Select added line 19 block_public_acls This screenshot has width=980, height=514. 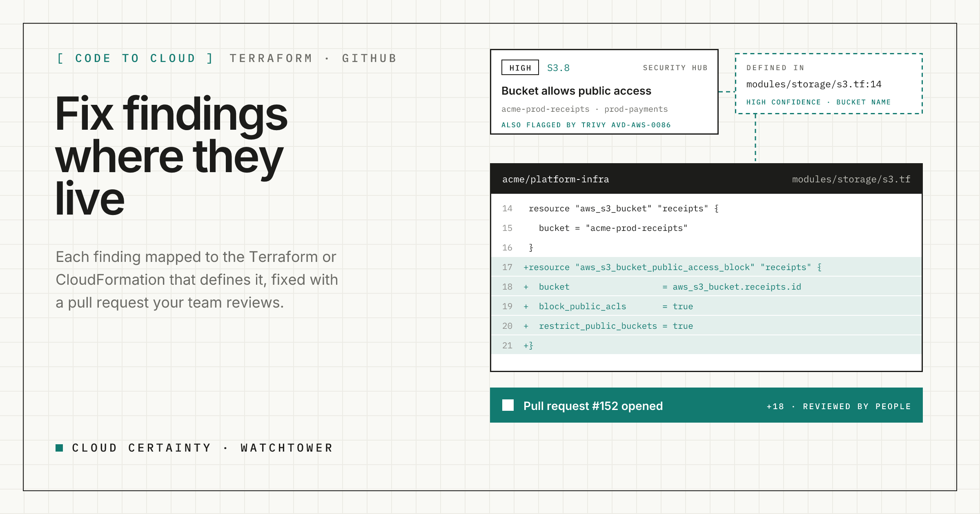(706, 306)
